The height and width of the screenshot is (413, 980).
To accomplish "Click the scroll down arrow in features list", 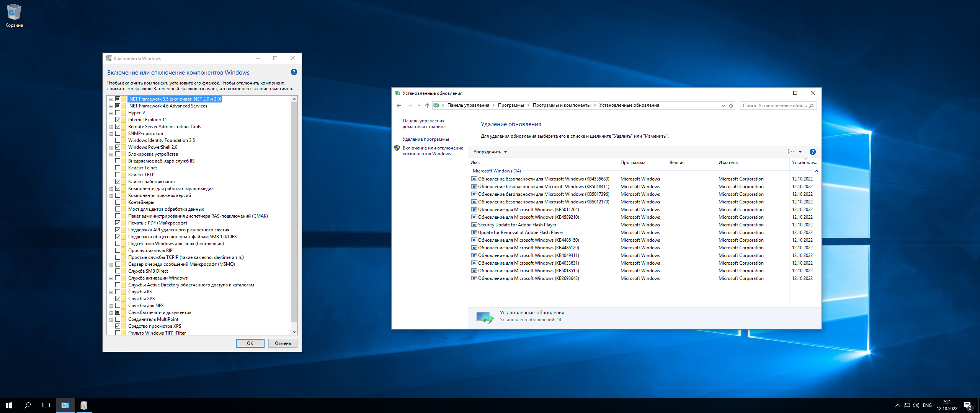I will 294,332.
